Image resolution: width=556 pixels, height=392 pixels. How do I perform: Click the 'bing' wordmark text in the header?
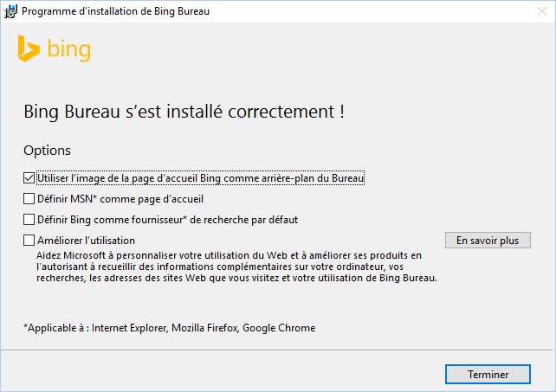(x=68, y=50)
